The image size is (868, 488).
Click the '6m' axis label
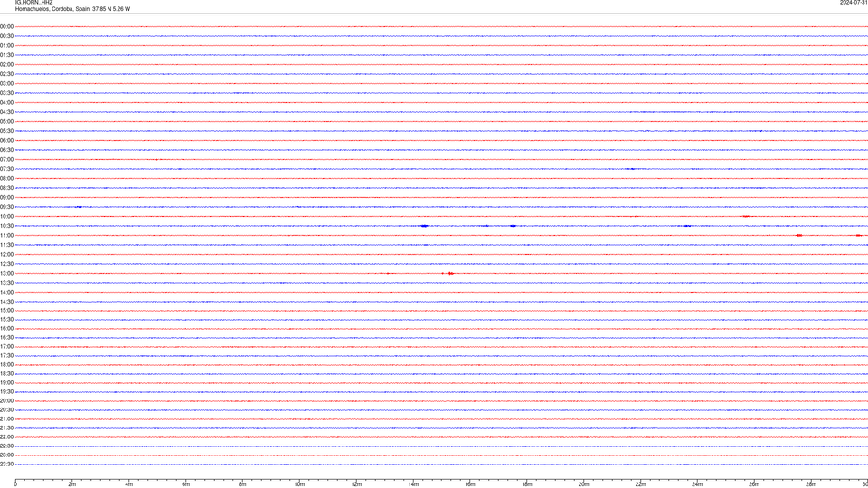click(x=186, y=484)
